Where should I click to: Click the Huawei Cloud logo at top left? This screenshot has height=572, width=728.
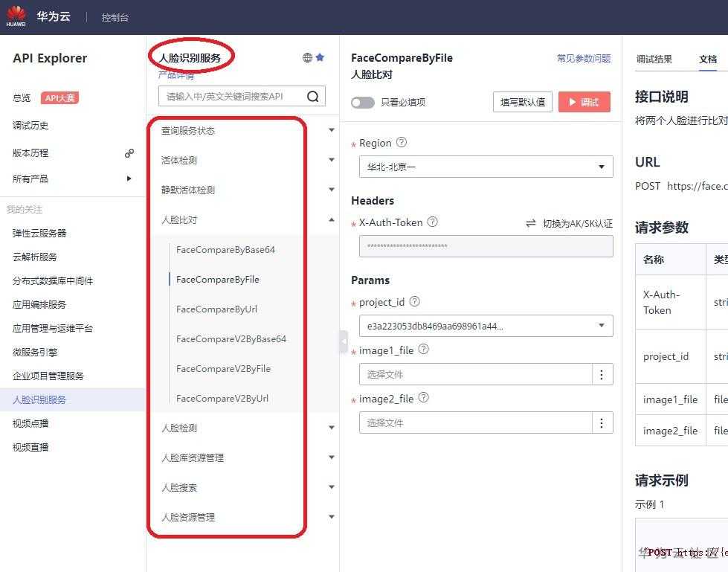coord(15,16)
